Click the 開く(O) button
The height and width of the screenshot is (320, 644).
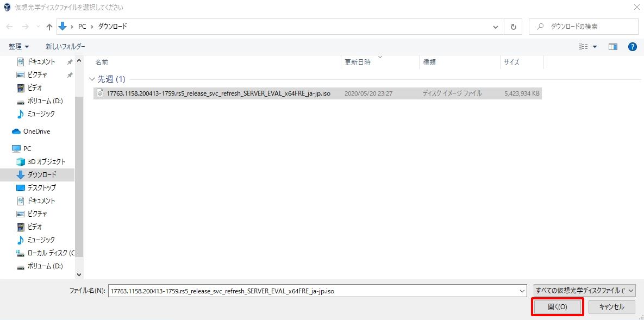(x=558, y=307)
